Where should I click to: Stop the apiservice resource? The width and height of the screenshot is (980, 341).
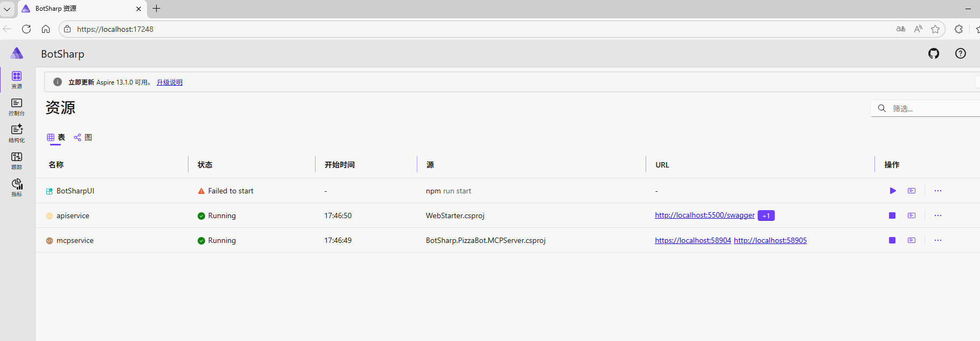[x=892, y=215]
